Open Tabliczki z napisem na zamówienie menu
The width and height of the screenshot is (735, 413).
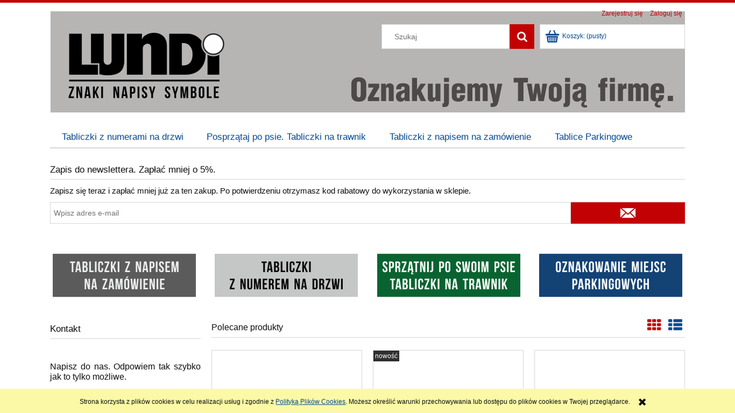[x=460, y=137]
